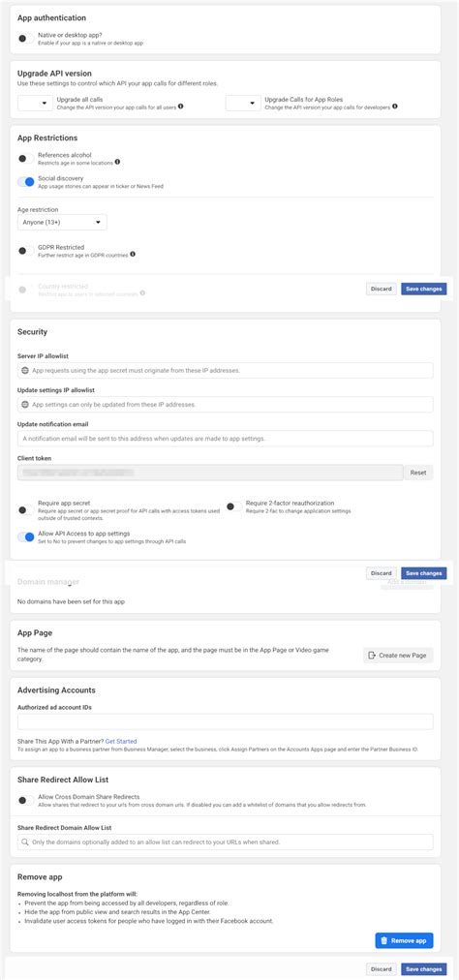Click info icon next to GDPR Restricted description
The width and height of the screenshot is (459, 980).
133,255
